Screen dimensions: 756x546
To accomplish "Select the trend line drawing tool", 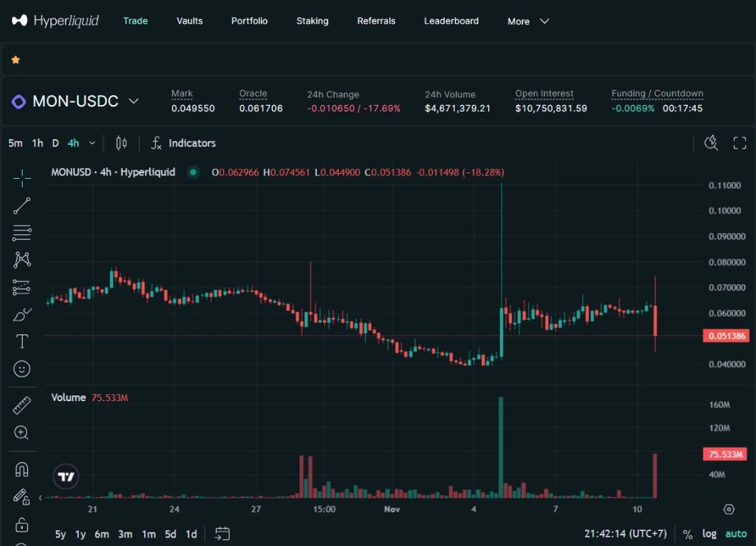I will (22, 205).
